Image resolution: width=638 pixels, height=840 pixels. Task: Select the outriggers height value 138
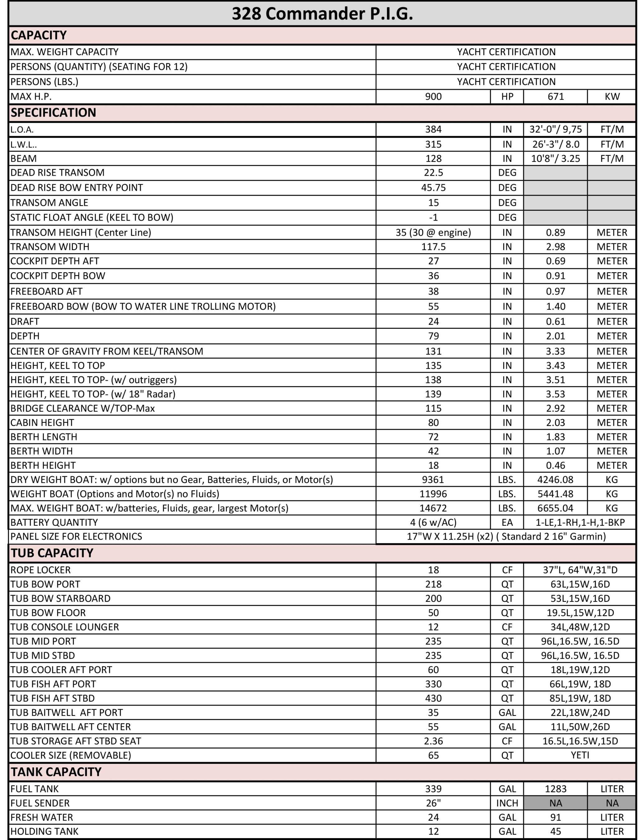[433, 380]
